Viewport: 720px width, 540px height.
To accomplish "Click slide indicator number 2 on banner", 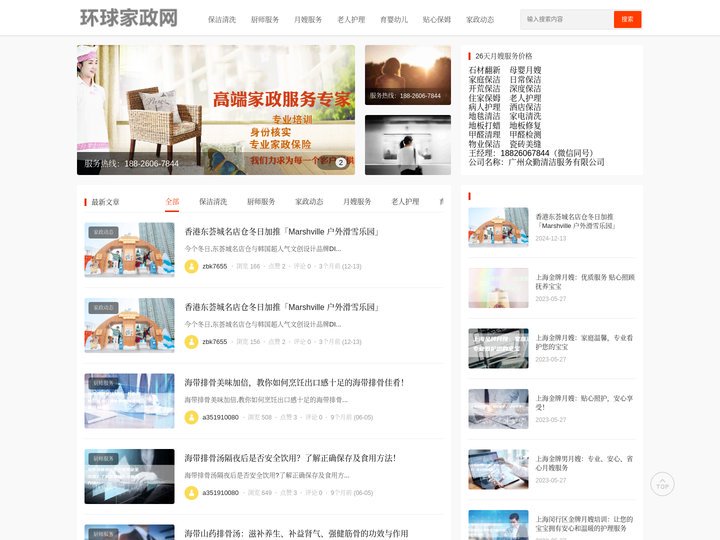I will click(x=341, y=163).
